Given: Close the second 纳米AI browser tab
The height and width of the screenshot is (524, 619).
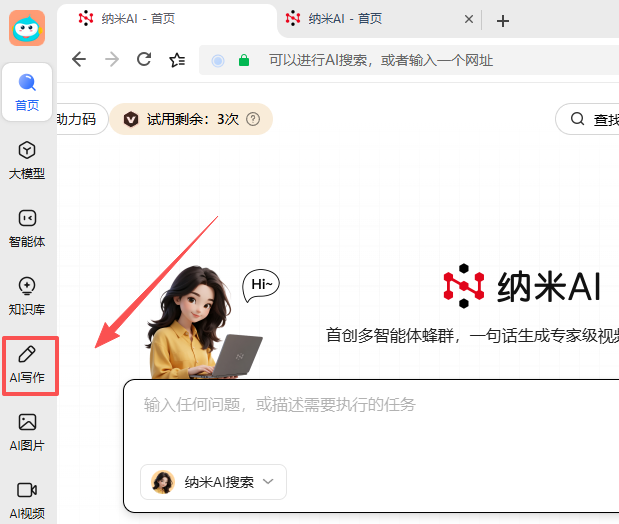Looking at the screenshot, I should 470,19.
